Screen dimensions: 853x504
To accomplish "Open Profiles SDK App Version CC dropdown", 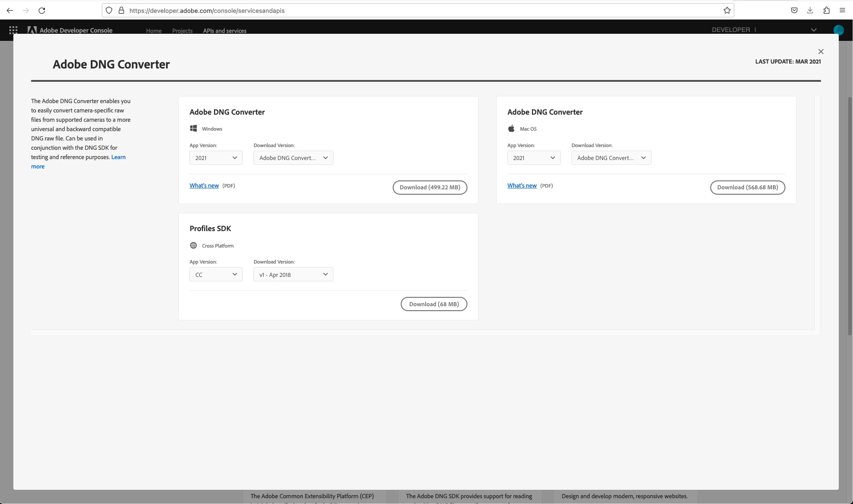I will pyautogui.click(x=216, y=274).
